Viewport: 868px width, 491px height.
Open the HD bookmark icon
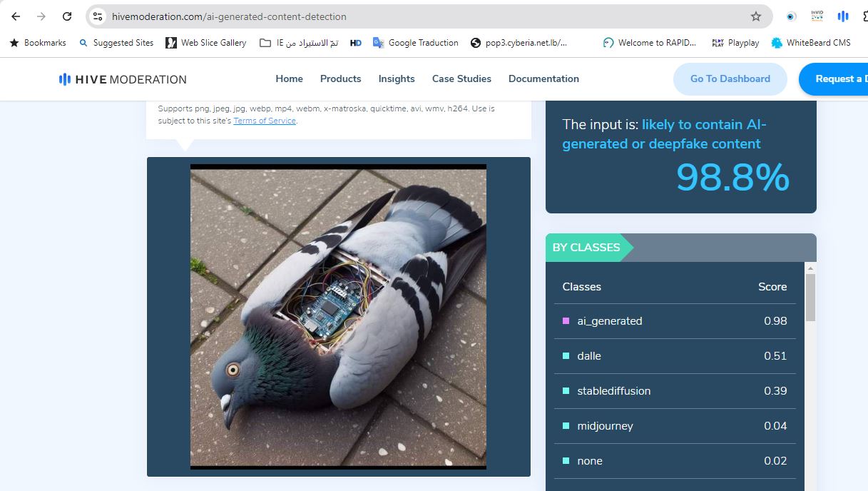[356, 43]
